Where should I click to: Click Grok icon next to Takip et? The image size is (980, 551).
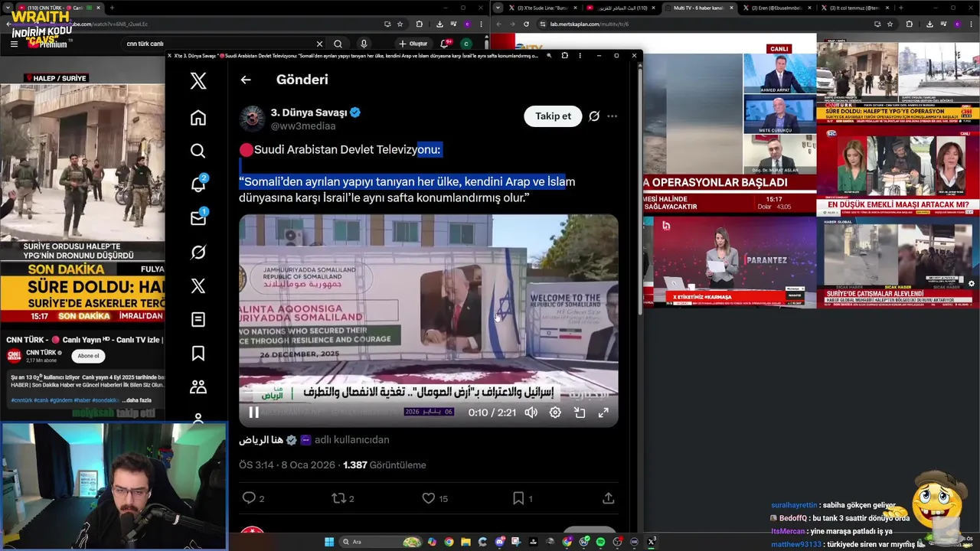[594, 116]
